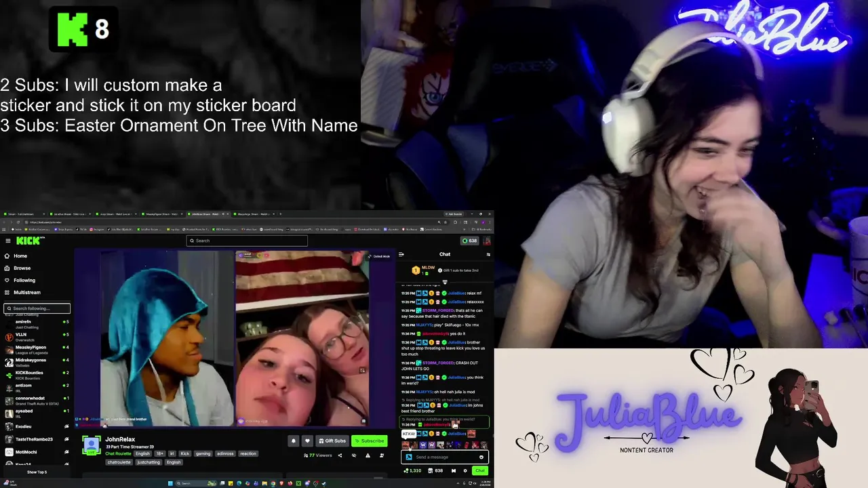The width and height of the screenshot is (868, 488).
Task: Click the green Subscribe button
Action: (x=370, y=441)
